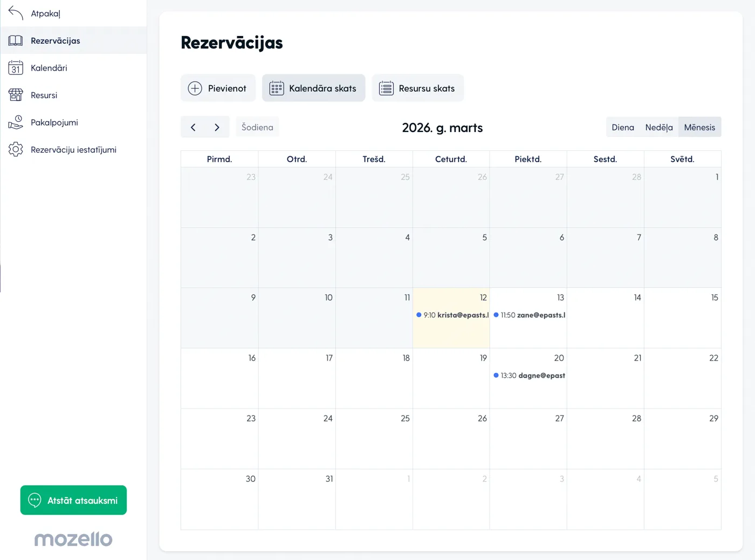The width and height of the screenshot is (755, 560).
Task: Click the plus icon in Pievienot
Action: (x=195, y=88)
